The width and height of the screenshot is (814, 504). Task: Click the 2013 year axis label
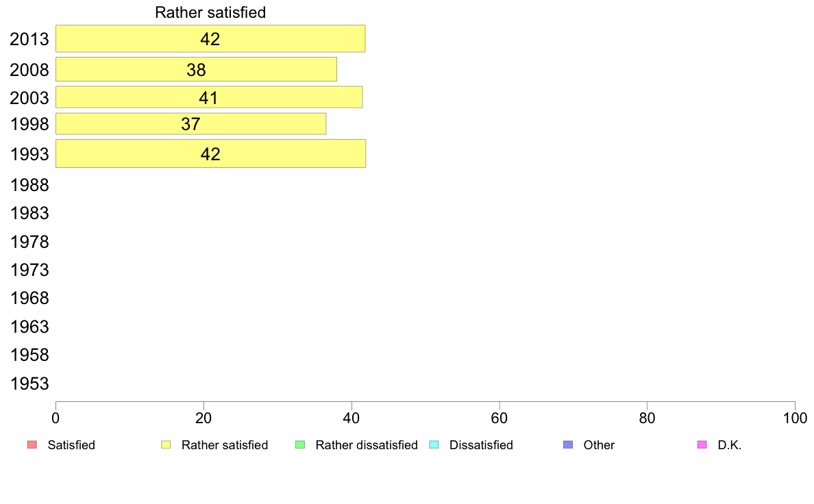29,40
